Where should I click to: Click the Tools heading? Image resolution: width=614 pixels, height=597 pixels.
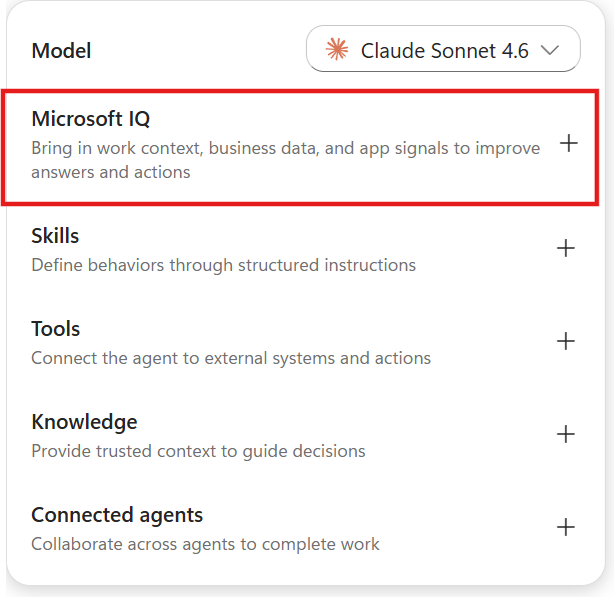[56, 329]
